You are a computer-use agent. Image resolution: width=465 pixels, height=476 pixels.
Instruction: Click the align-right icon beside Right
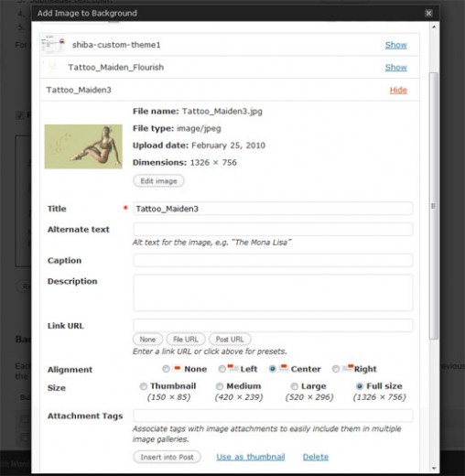pyautogui.click(x=348, y=368)
